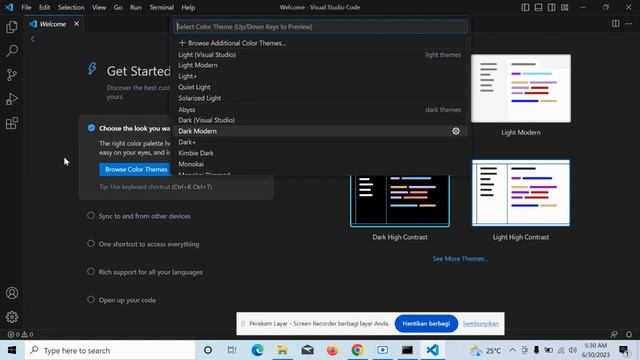Open editor More Actions ellipsis
Screen dimensions: 640x360
pyautogui.click(x=629, y=24)
